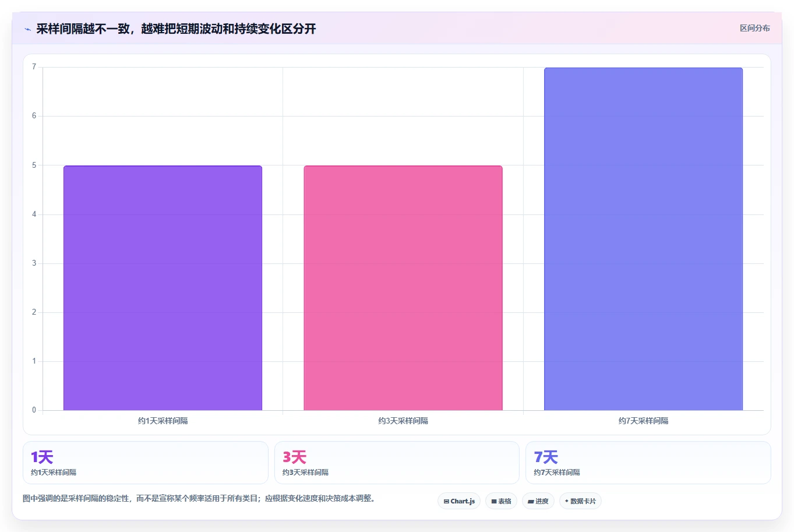794x532 pixels.
Task: Click the Chart.js tag chip
Action: pyautogui.click(x=459, y=501)
